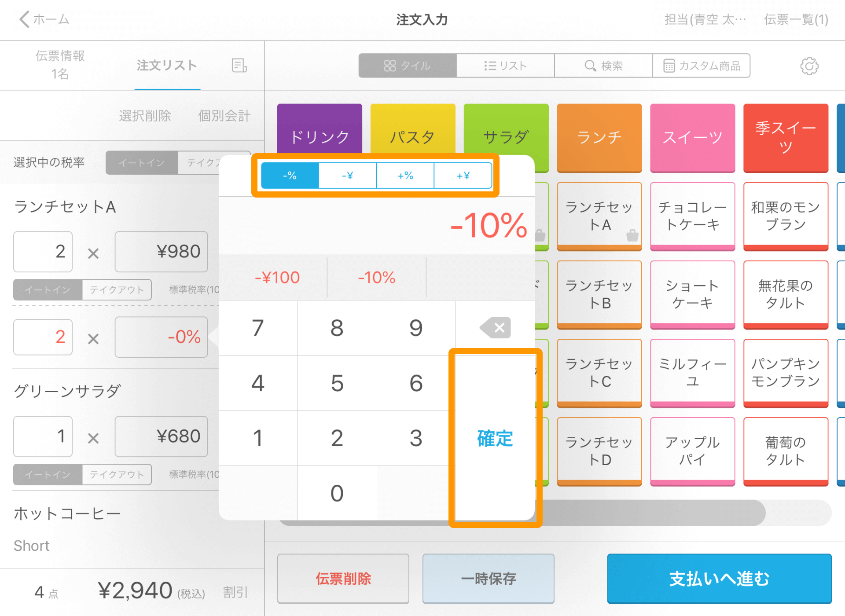Open the 伝票一覧(1) list
845x616 pixels.
pos(796,19)
